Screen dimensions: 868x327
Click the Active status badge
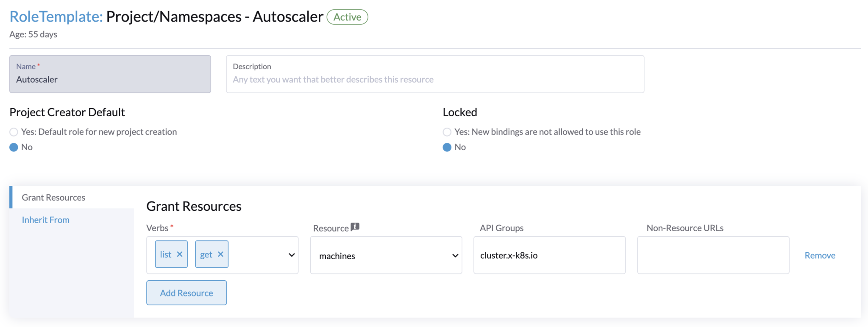click(x=347, y=17)
